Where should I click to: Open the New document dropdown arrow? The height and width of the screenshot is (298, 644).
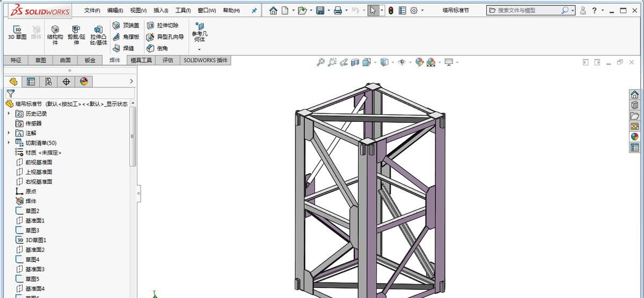pos(293,10)
